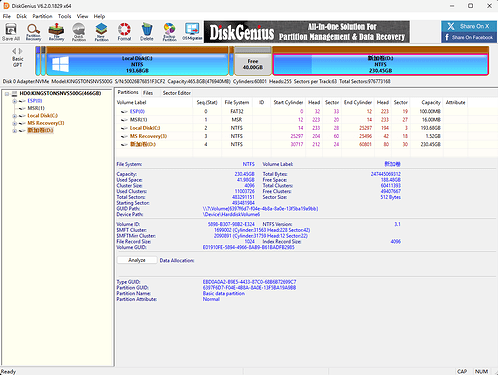Open the View menu
Image resolution: width=498 pixels, height=375 pixels.
coord(82,16)
